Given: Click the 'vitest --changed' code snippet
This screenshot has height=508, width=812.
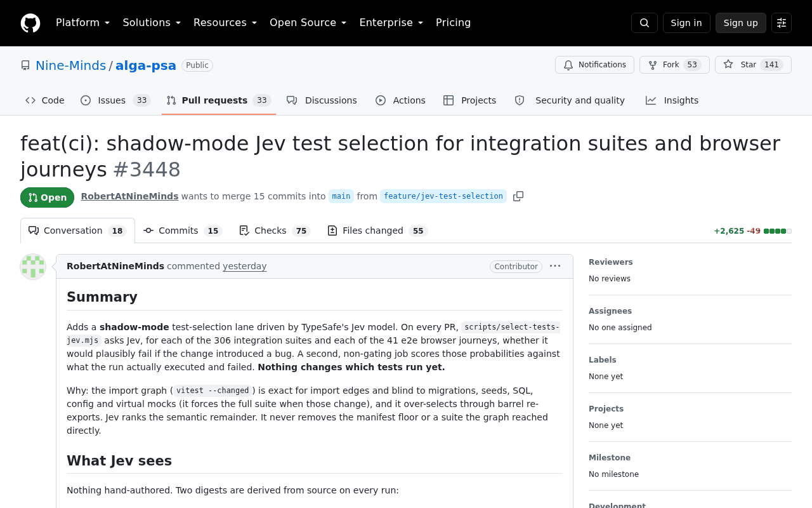Looking at the screenshot, I should (x=214, y=391).
